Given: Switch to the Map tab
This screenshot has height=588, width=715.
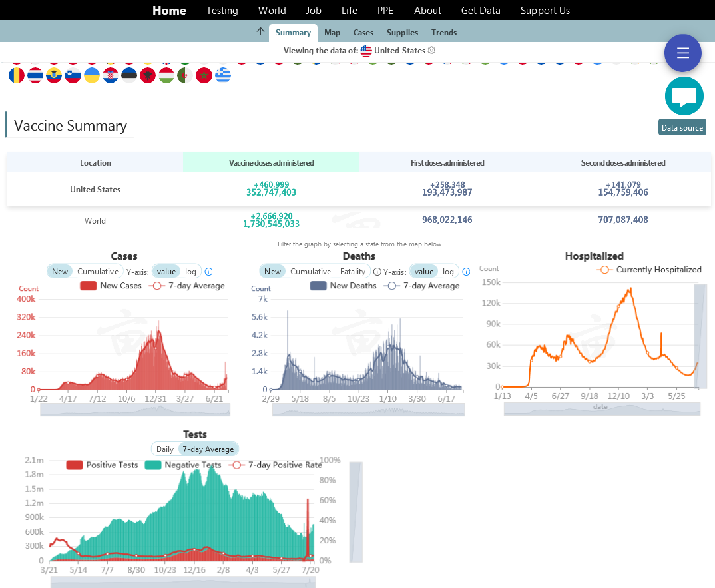Looking at the screenshot, I should click(x=332, y=33).
